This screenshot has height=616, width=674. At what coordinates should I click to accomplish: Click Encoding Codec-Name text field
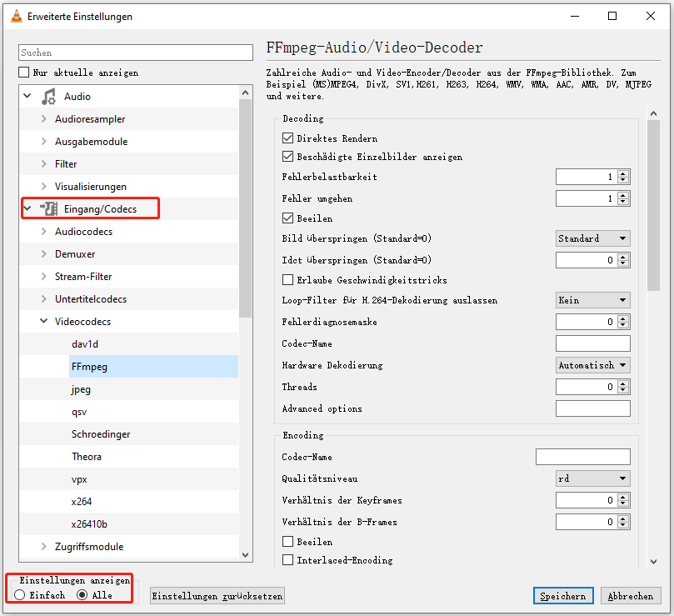click(x=583, y=457)
